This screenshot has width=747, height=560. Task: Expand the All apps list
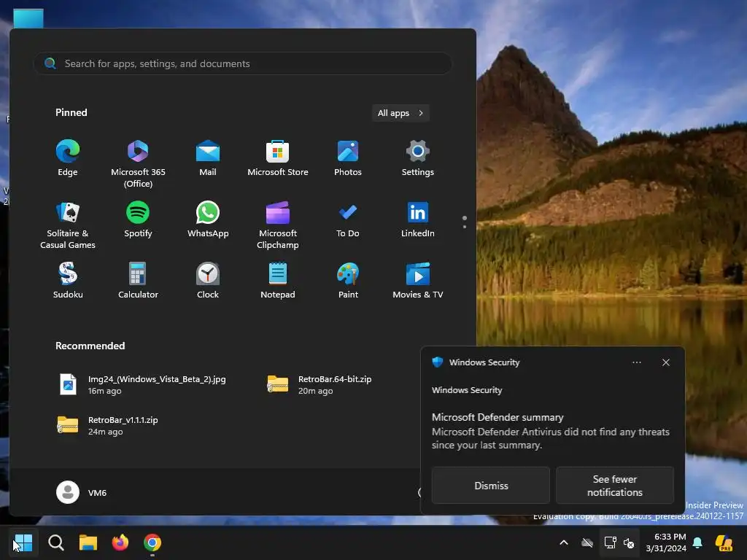coord(400,113)
